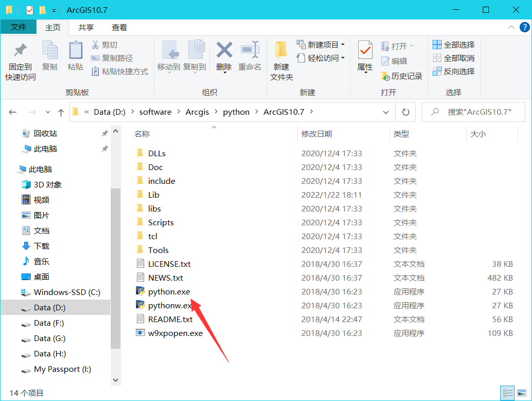532x401 pixels.
Task: Go up one folder level
Action: 61,112
